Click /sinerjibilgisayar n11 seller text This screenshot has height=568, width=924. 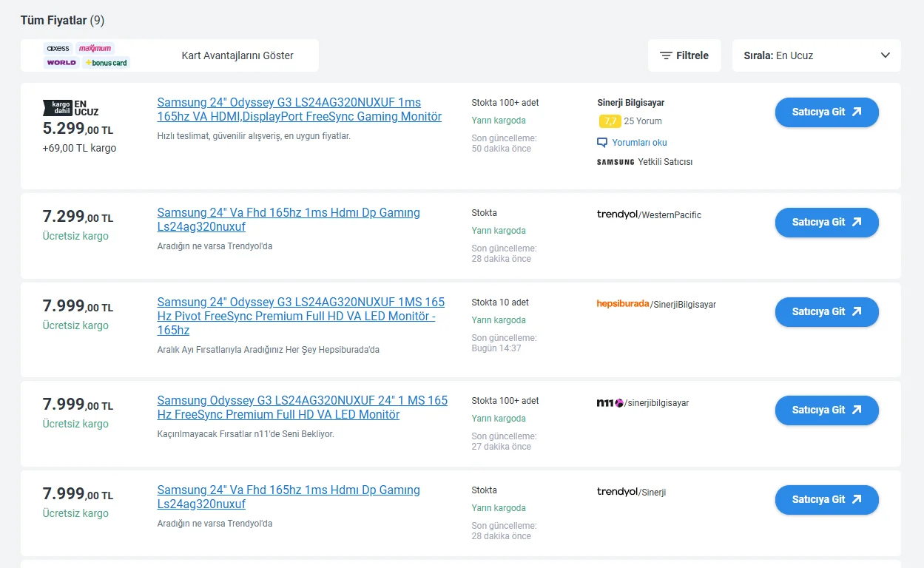click(657, 403)
